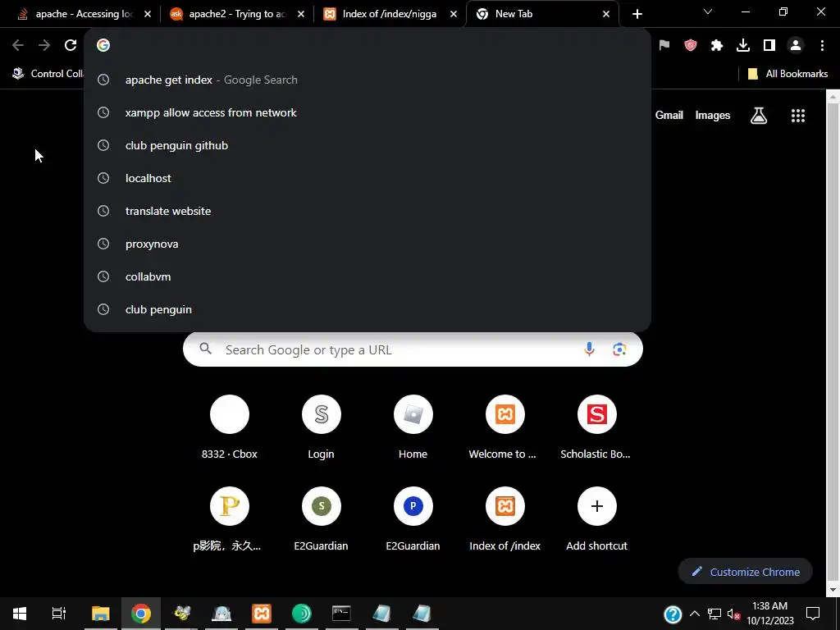This screenshot has height=630, width=840.
Task: Click the new tab plus button
Action: [x=637, y=14]
